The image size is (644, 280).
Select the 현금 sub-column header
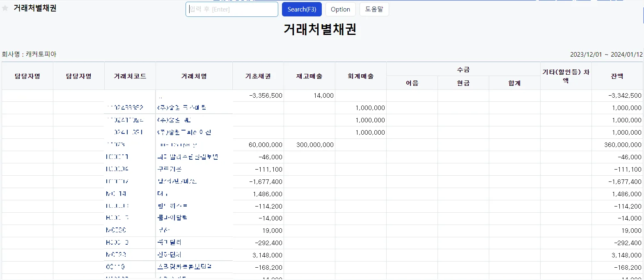coord(463,83)
